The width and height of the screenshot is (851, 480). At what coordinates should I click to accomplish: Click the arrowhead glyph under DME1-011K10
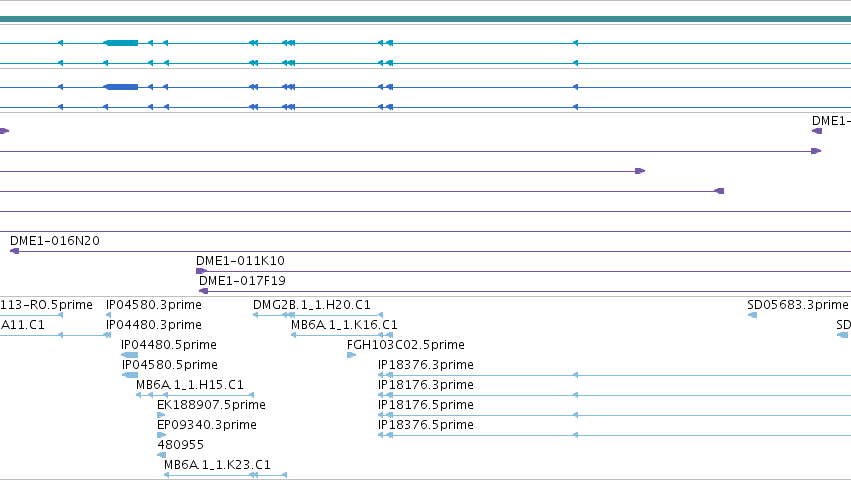click(x=201, y=271)
